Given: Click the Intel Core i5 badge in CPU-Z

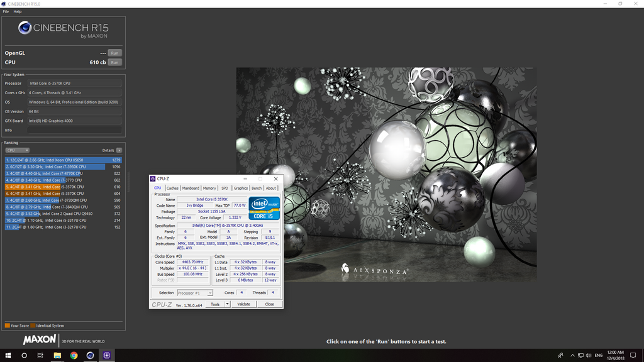Looking at the screenshot, I should (x=264, y=208).
